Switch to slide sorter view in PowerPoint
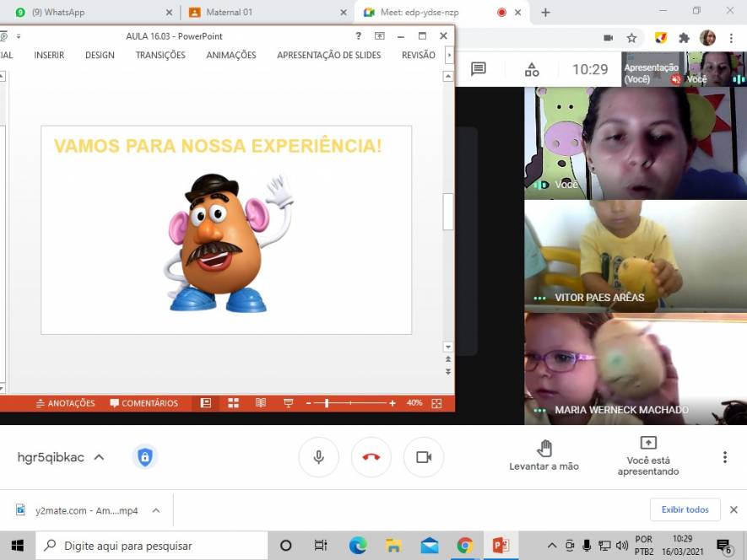Screen dimensions: 747x560 point(234,403)
